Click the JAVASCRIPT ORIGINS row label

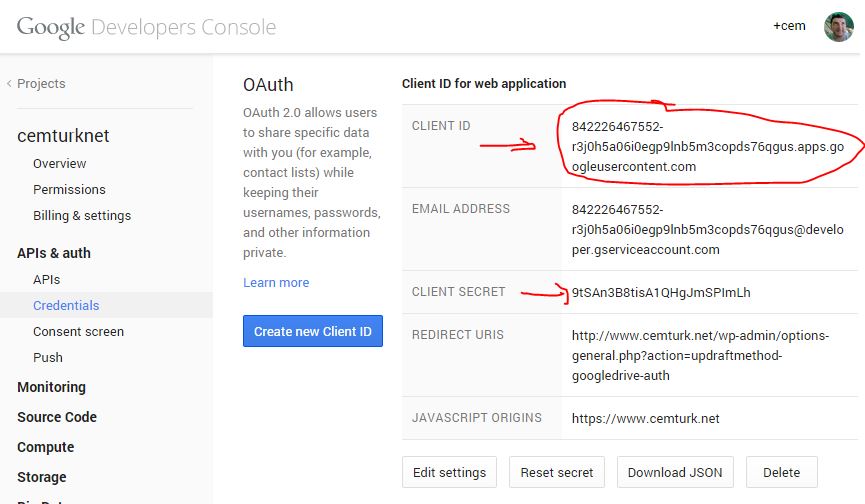pyautogui.click(x=477, y=417)
